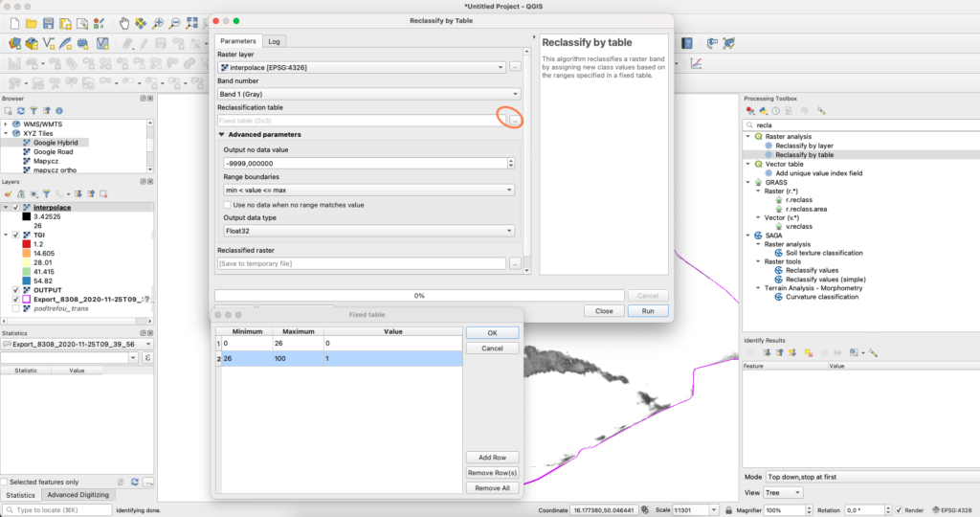Switch to the Advanced Digitizing tab
This screenshot has width=980, height=517.
point(78,495)
